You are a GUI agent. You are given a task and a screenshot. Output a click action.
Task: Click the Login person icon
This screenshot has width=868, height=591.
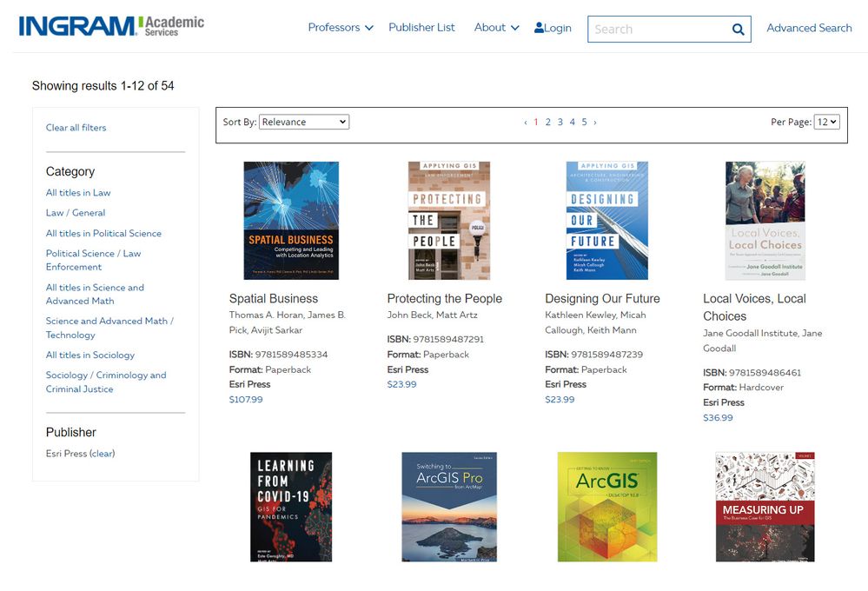point(540,27)
